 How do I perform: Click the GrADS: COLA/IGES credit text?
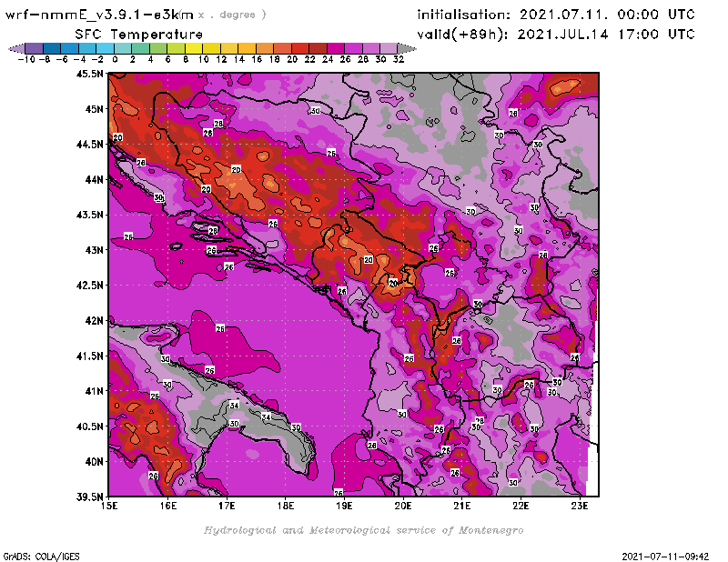[x=41, y=556]
